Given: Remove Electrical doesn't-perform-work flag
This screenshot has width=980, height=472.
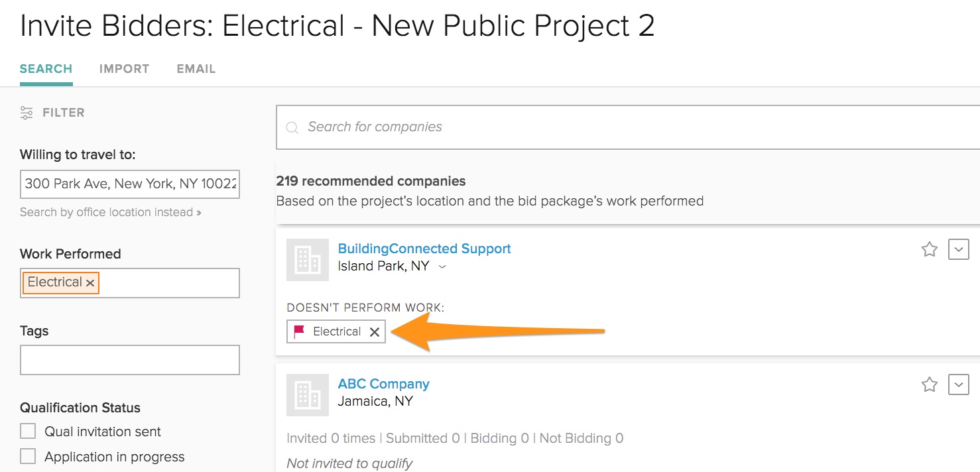Looking at the screenshot, I should coord(375,332).
